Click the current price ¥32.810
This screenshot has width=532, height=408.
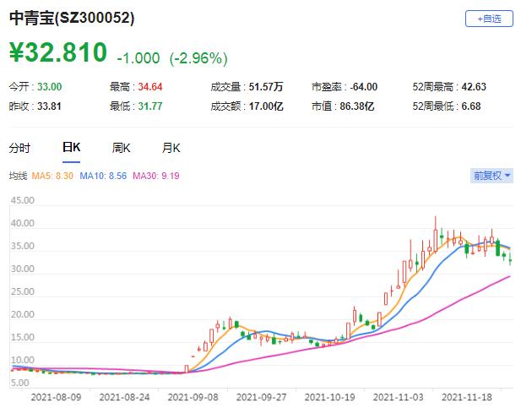(x=58, y=52)
